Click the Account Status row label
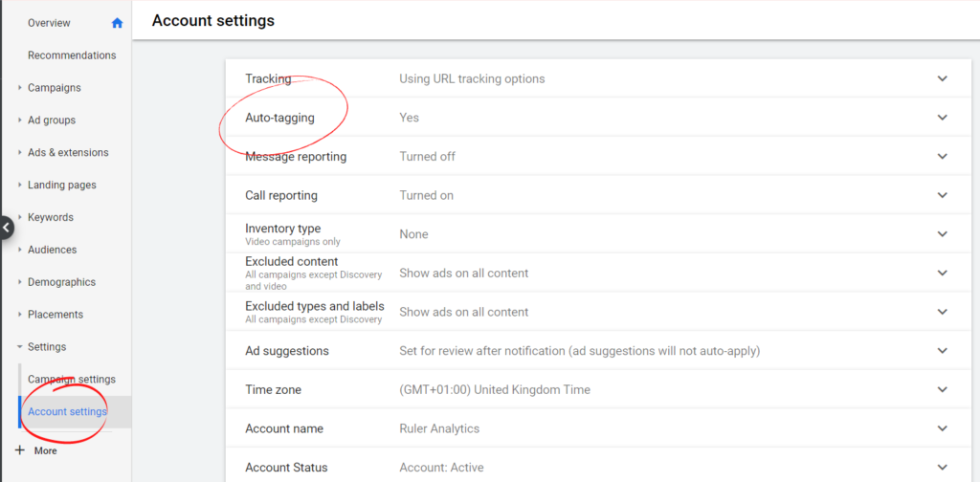Viewport: 980px width, 482px height. (x=286, y=468)
